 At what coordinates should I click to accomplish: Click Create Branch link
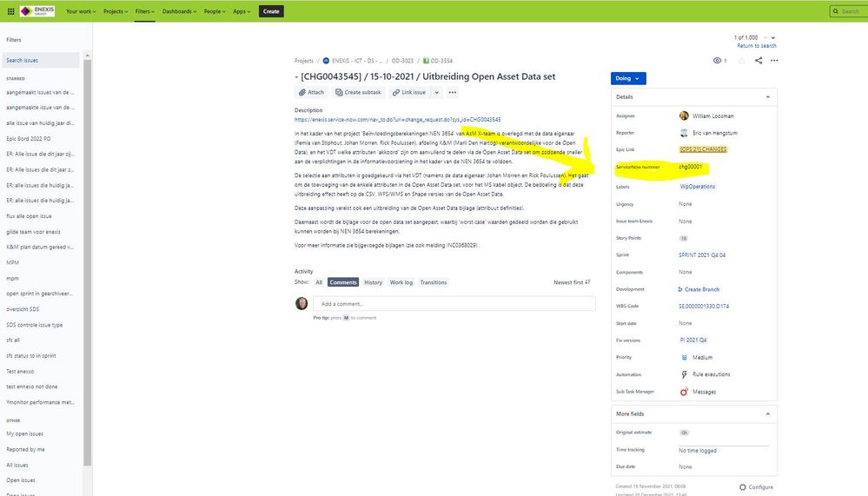pyautogui.click(x=699, y=289)
